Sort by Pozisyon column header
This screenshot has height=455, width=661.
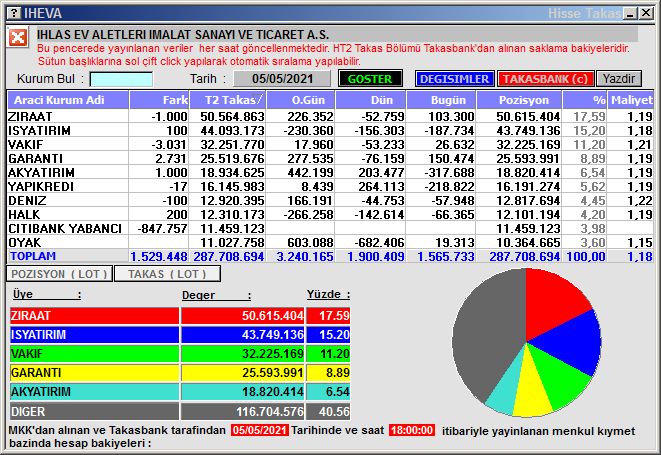click(519, 100)
